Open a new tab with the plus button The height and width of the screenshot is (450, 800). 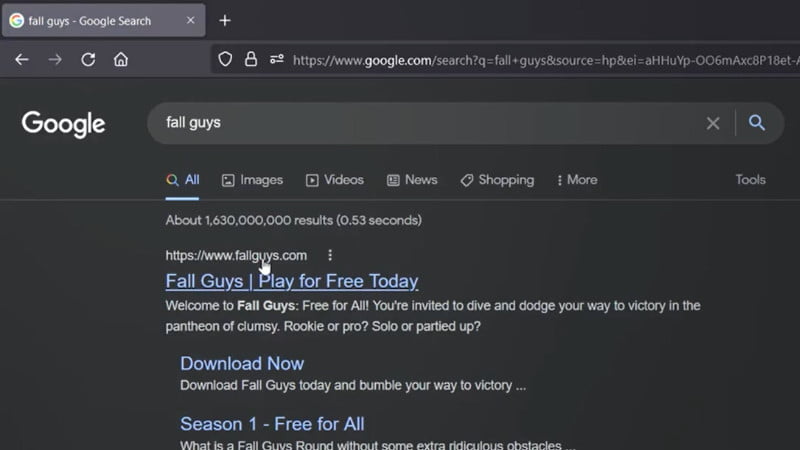coord(225,20)
